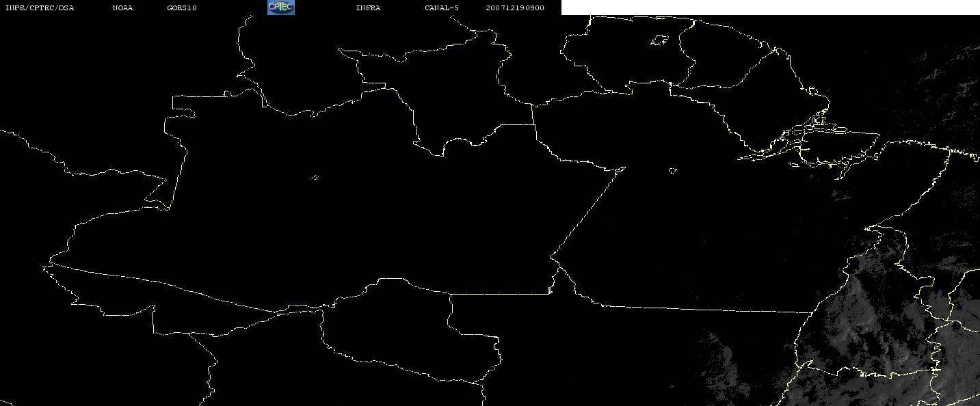
Task: Click the CPTEC logo in the header
Action: coord(280,8)
